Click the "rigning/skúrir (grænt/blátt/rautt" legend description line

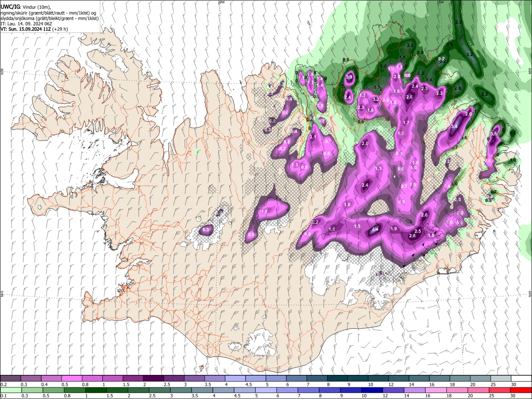(49, 13)
